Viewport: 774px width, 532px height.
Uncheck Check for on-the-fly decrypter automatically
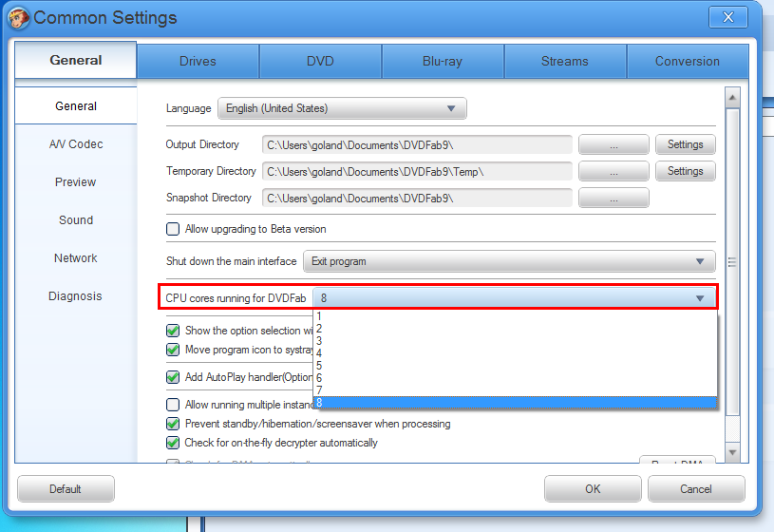pyautogui.click(x=173, y=443)
